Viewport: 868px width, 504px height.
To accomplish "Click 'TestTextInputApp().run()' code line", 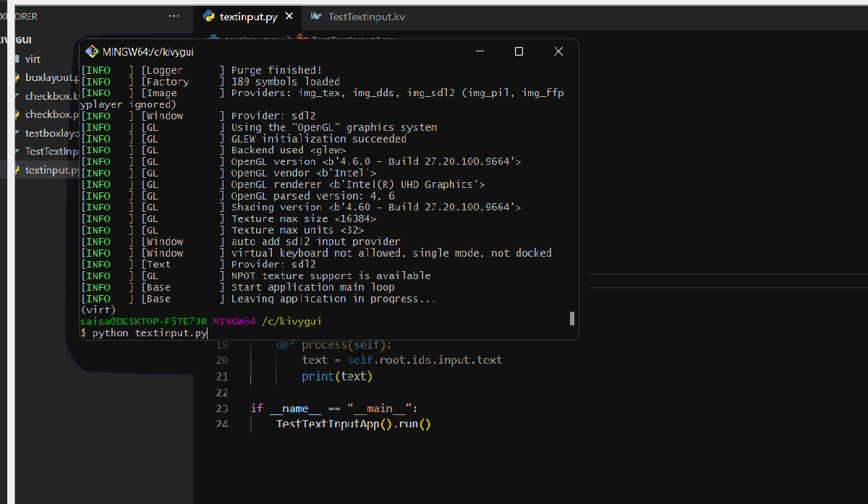I will coord(354,424).
